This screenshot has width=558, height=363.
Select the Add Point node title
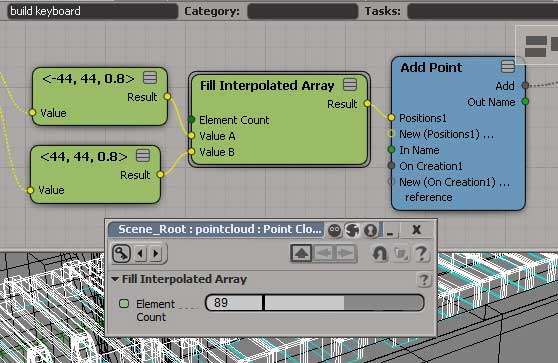pyautogui.click(x=431, y=67)
